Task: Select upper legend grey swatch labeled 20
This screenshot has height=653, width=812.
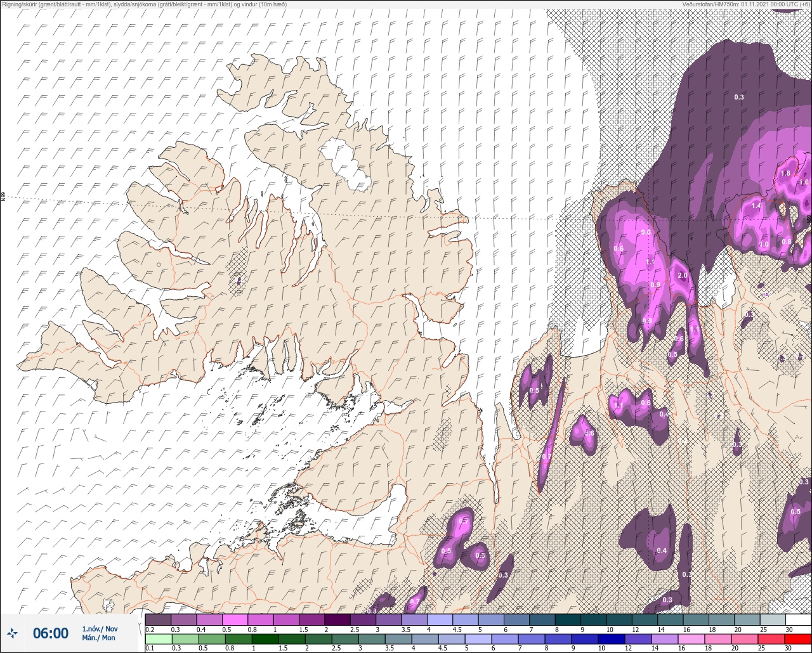Action: 747,619
